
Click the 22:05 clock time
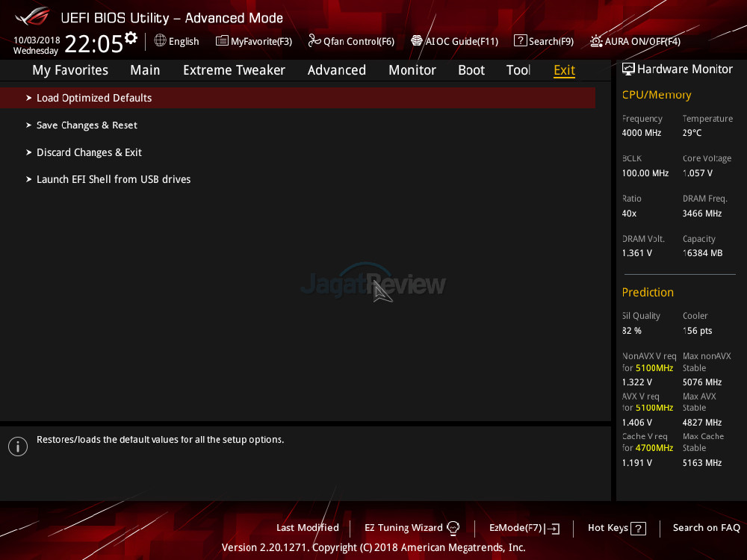(x=93, y=44)
